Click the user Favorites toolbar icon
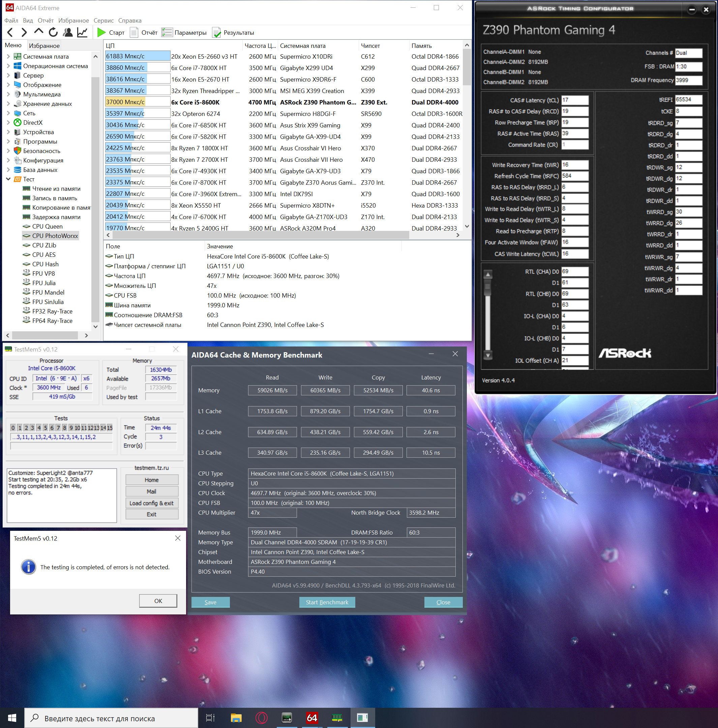This screenshot has width=718, height=728. point(68,32)
